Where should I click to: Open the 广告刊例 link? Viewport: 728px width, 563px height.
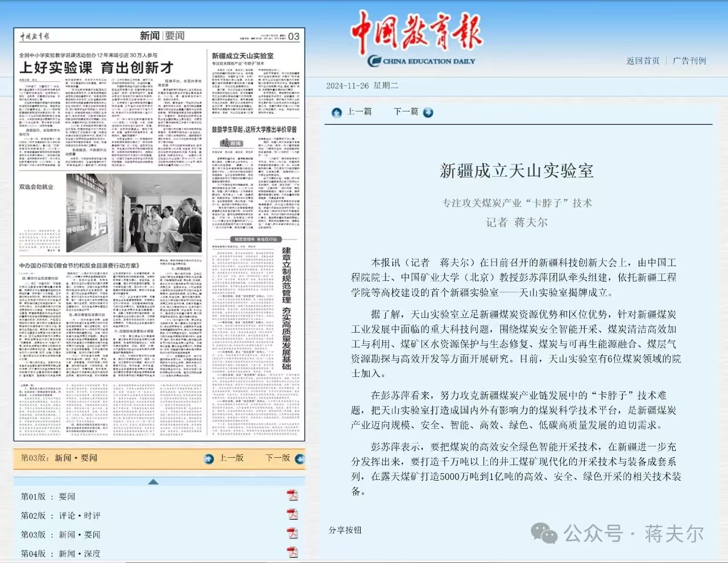pos(689,61)
